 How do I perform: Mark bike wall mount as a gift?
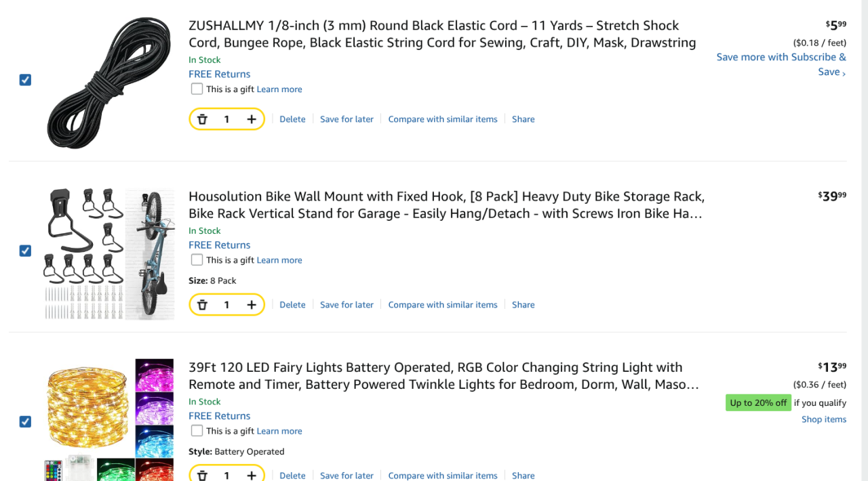(197, 259)
